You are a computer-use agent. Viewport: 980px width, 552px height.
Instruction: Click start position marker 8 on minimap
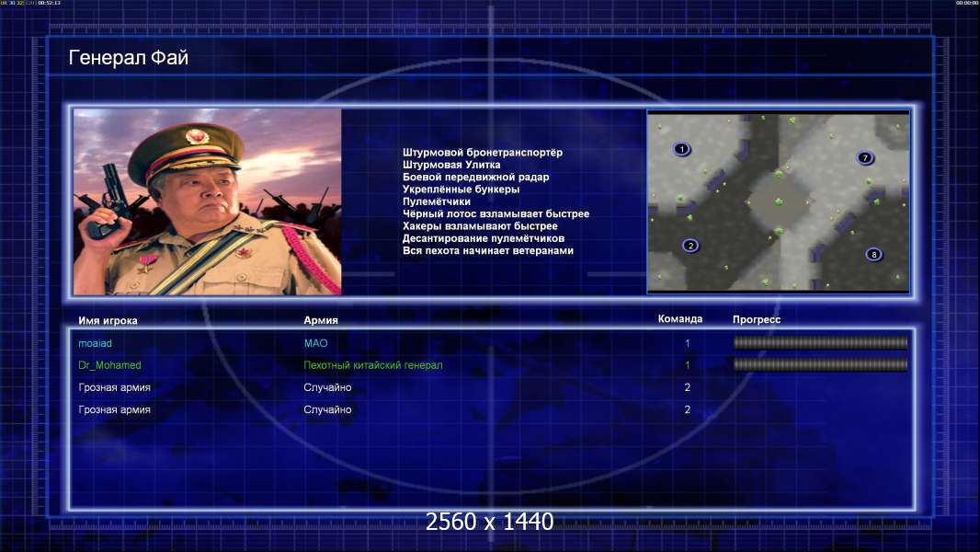click(873, 254)
